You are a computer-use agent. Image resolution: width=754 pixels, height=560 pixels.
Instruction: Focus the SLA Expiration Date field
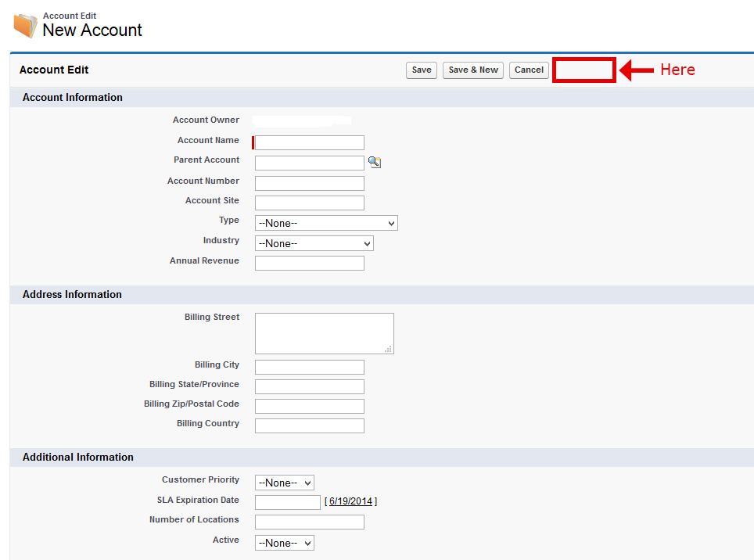point(287,502)
